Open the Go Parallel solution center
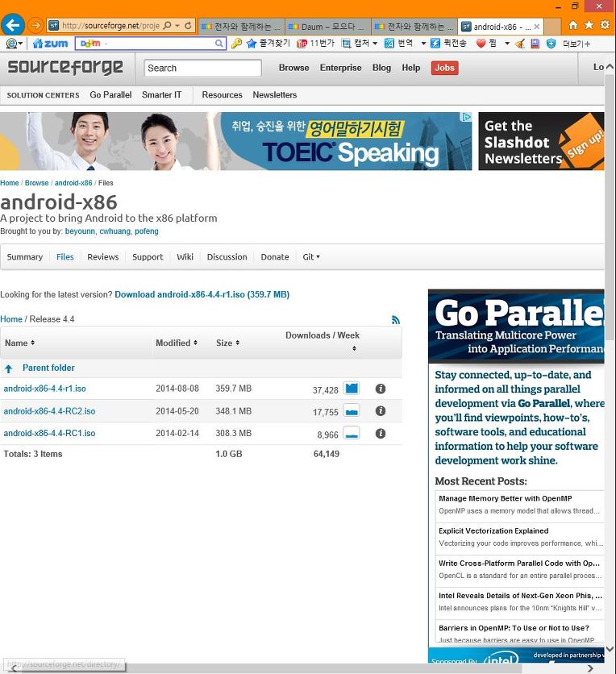Viewport: 616px width, 674px height. [x=110, y=95]
